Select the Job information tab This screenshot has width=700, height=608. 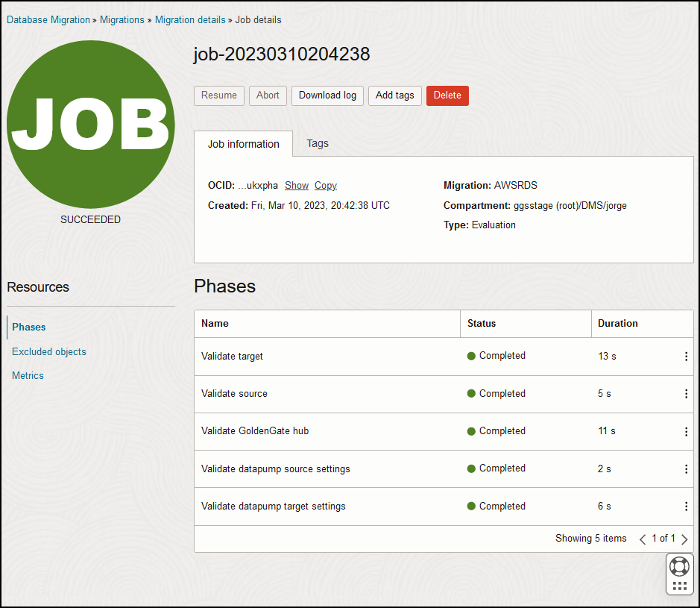coord(243,143)
